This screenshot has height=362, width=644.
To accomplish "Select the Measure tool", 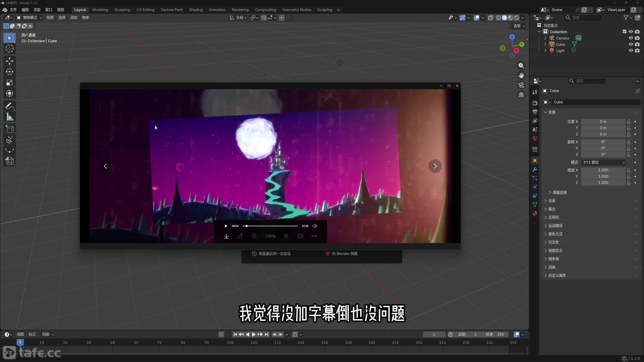I will click(10, 117).
